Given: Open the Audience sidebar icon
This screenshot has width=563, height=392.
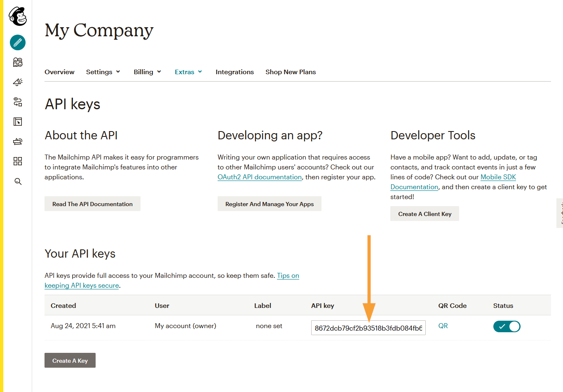Looking at the screenshot, I should 18,62.
